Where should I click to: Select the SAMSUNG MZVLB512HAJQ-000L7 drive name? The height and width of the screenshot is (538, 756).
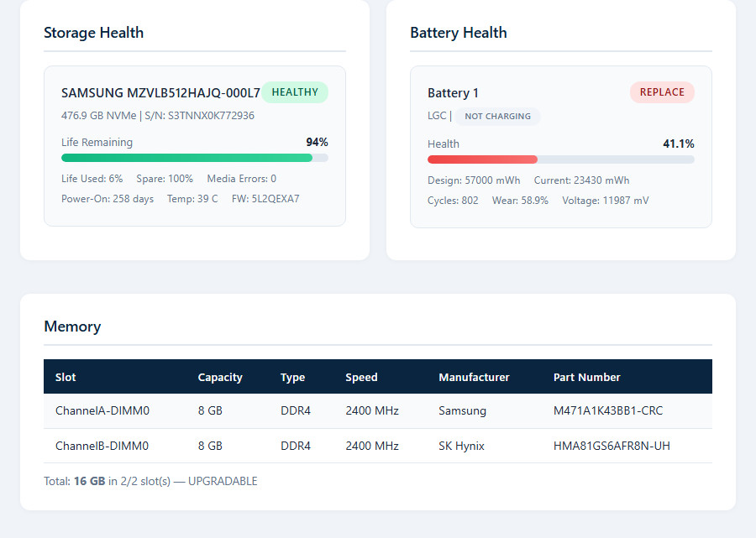pos(160,92)
